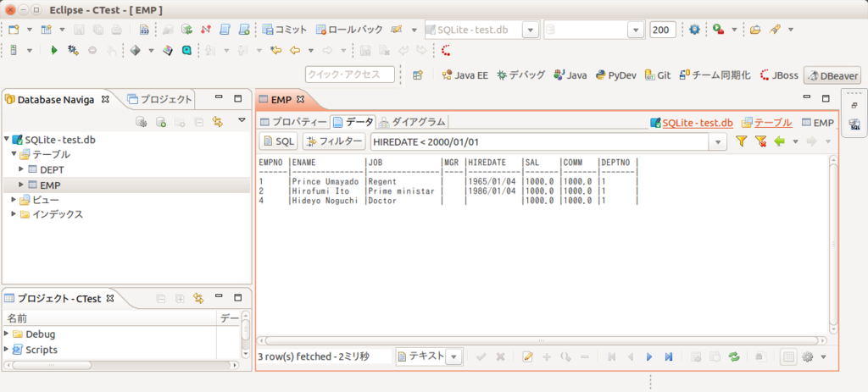
Task: Click the クイック・アクセス search box
Action: (350, 75)
